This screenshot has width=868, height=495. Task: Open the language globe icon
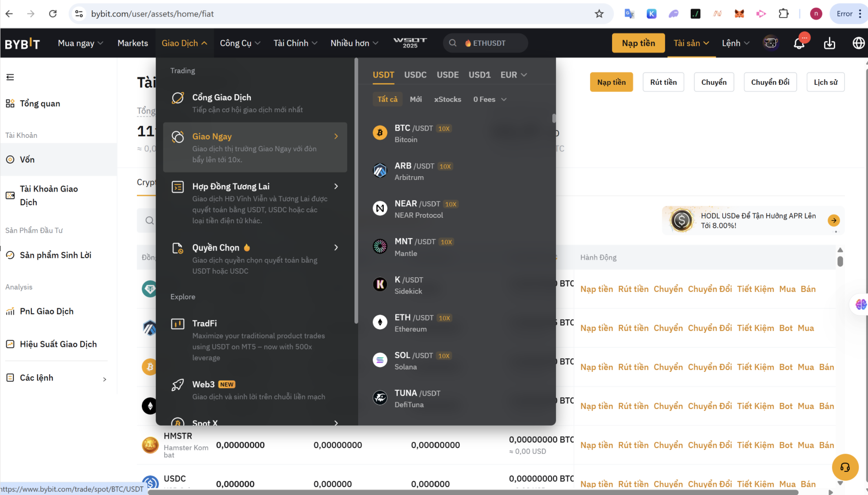[858, 43]
